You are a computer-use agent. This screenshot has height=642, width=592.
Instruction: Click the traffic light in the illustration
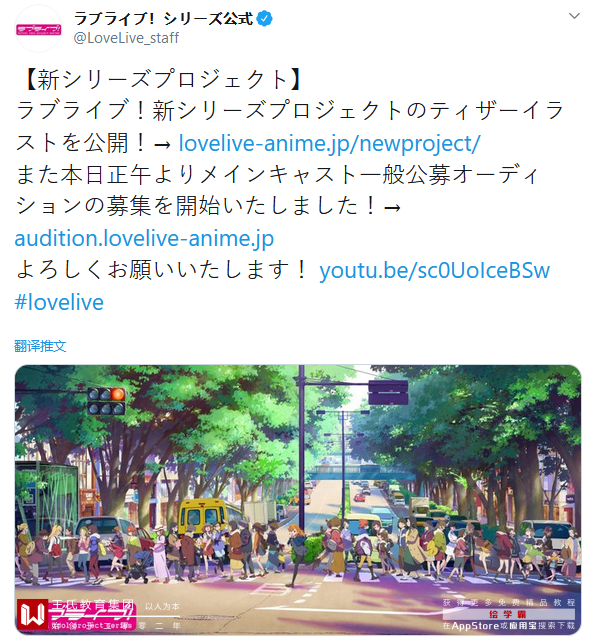tap(106, 401)
